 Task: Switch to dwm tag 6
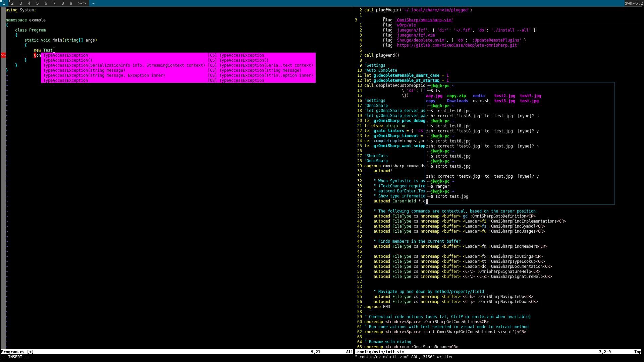coord(46,3)
